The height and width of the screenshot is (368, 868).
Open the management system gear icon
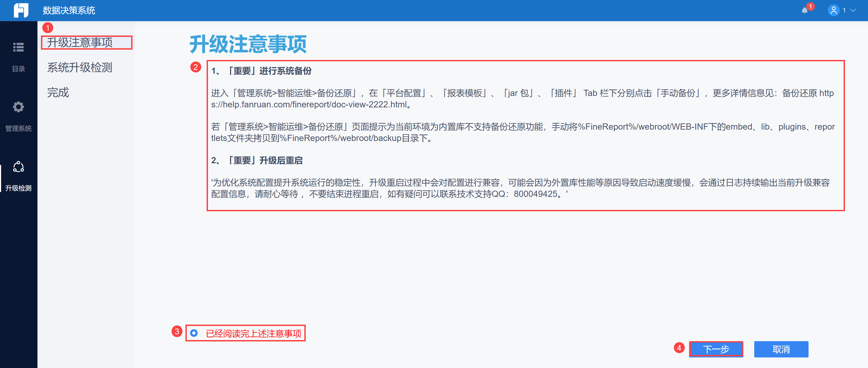coord(18,107)
